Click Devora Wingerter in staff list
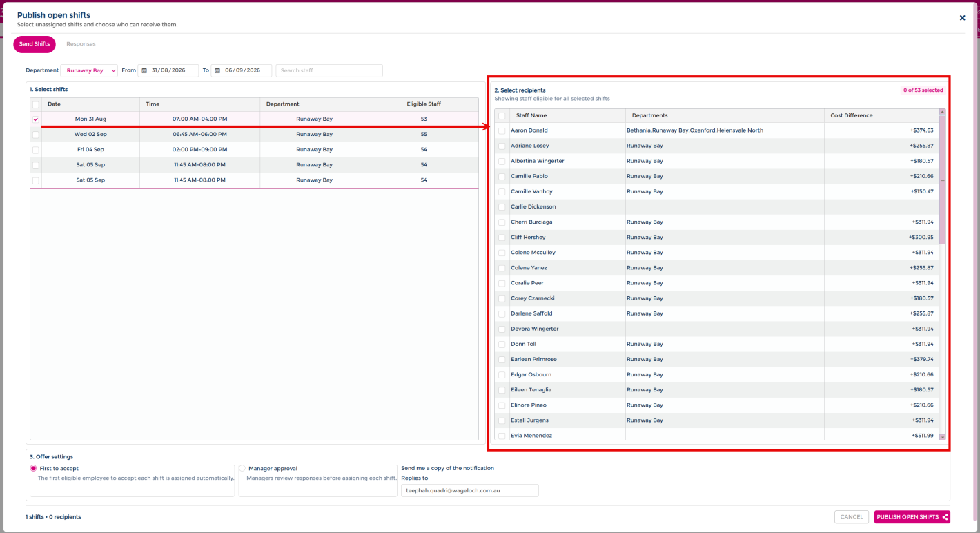The image size is (980, 533). point(535,329)
